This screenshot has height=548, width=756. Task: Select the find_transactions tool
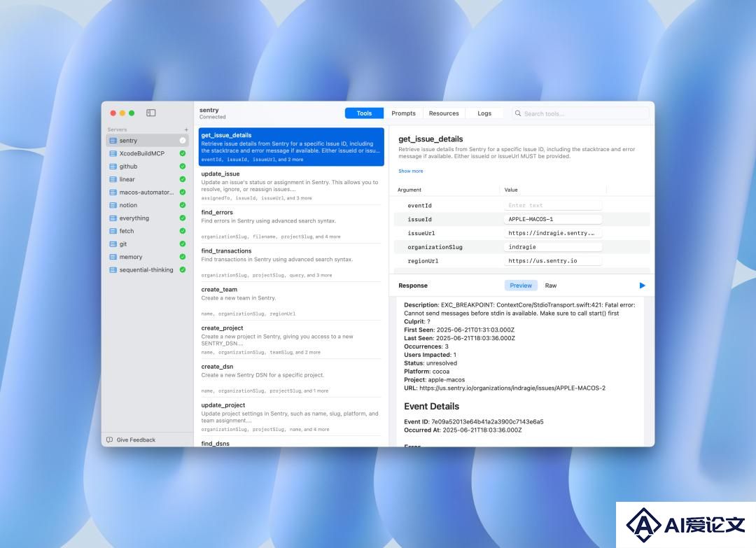click(291, 262)
